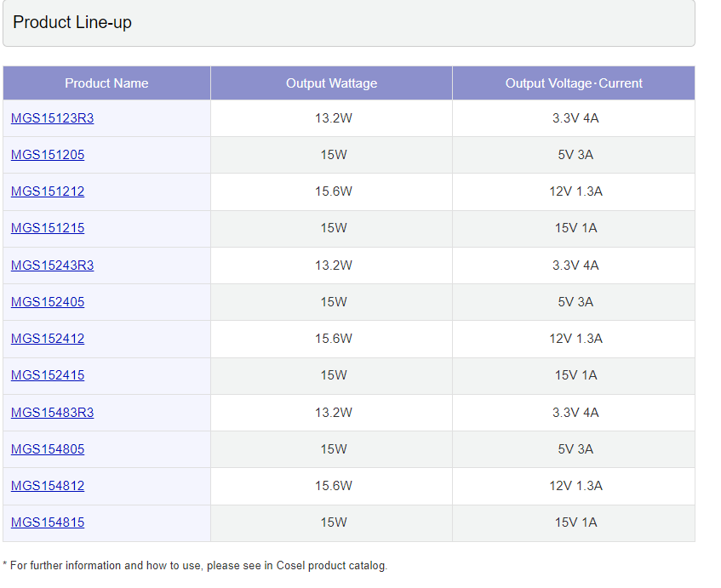Click the 5V 3A cell for MGS152405
The width and height of the screenshot is (721, 588).
tap(575, 302)
